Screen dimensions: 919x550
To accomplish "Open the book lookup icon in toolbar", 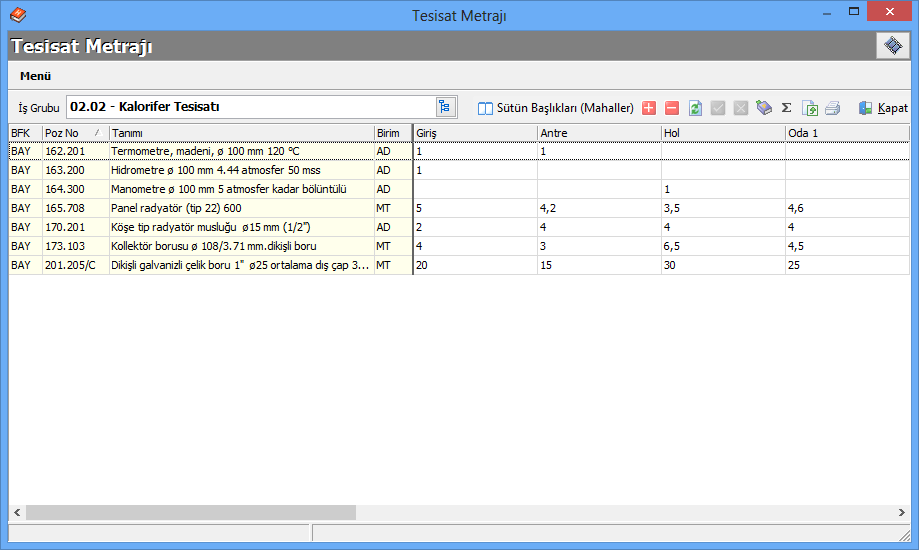I will point(764,108).
